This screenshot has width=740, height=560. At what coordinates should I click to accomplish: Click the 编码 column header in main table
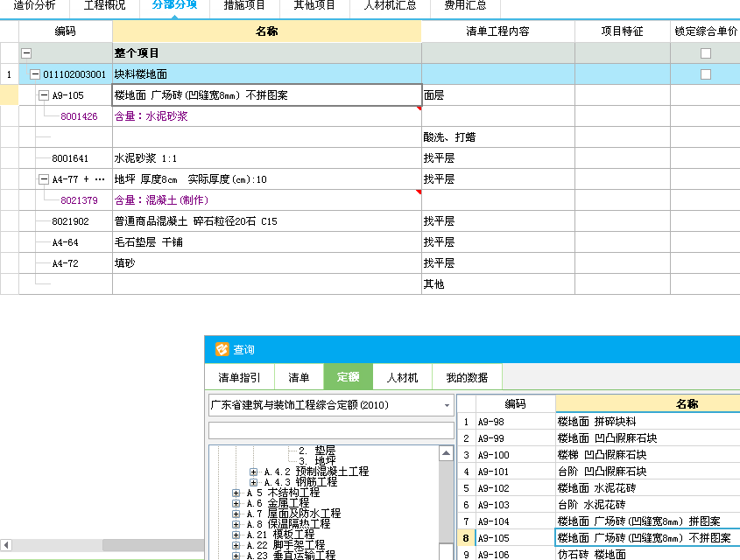pos(65,31)
